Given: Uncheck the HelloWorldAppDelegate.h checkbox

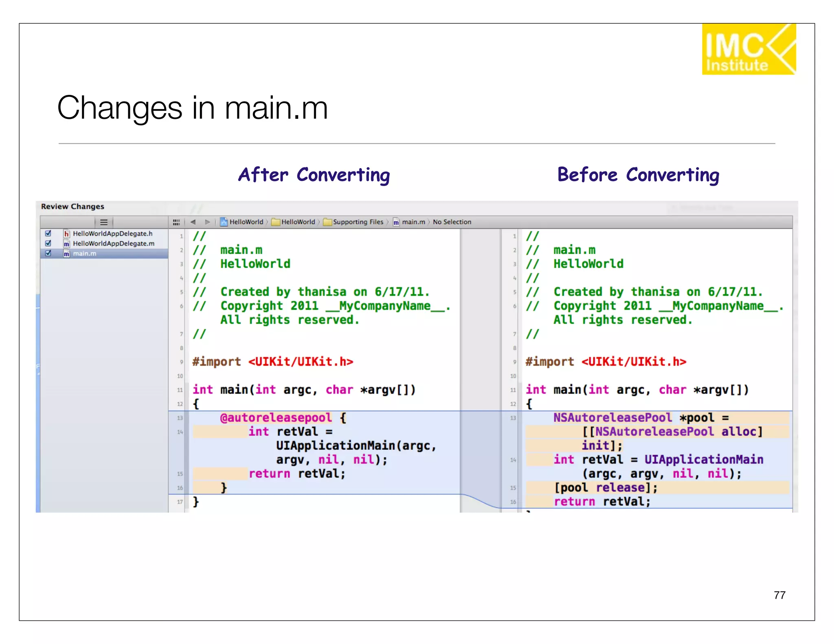Looking at the screenshot, I should (x=48, y=233).
